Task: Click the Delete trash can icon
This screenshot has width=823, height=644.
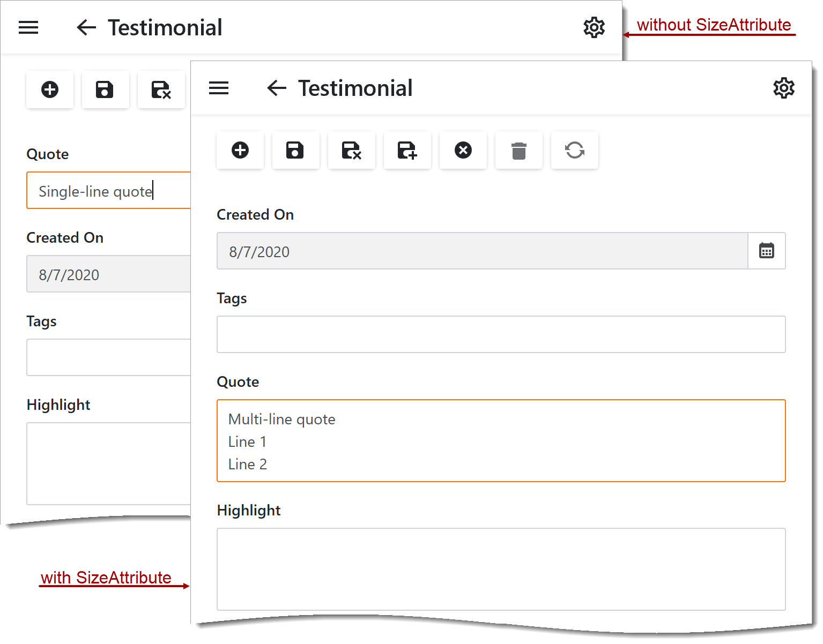Action: point(518,150)
